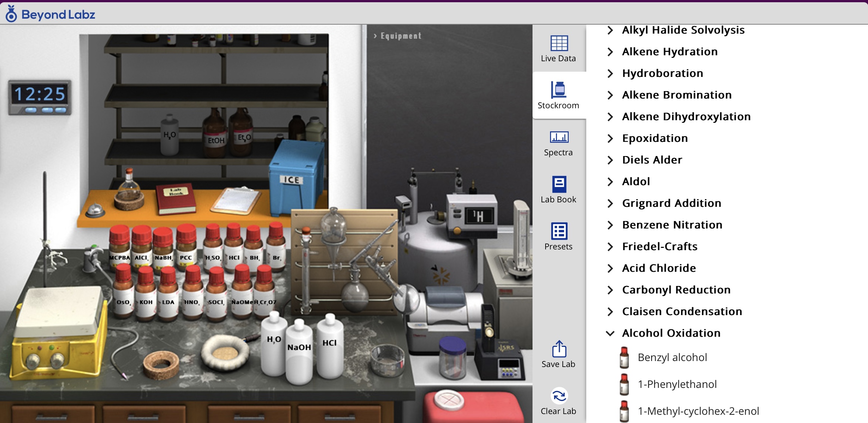Choose 1-Methyl-cyclohex-2-enol starting material
868x423 pixels.
pyautogui.click(x=698, y=411)
